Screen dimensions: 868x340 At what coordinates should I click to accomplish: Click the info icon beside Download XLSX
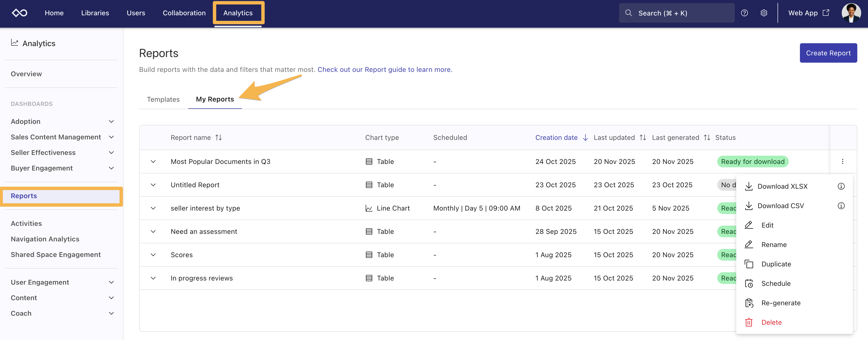841,186
